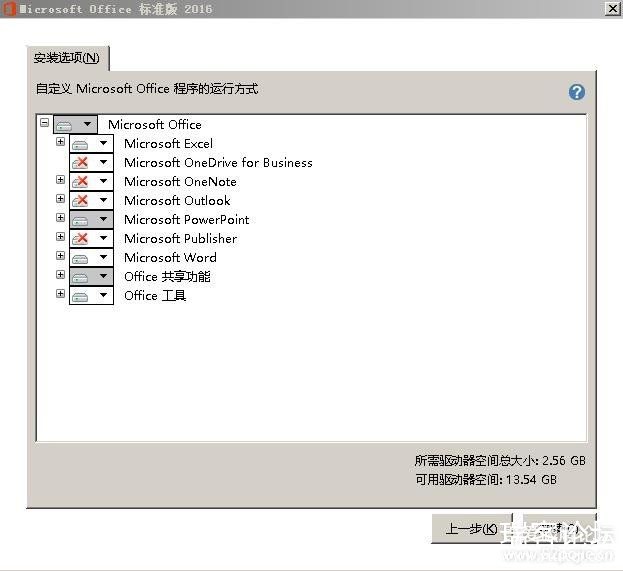Expand the Office 共享功能 node
The height and width of the screenshot is (571, 623).
(x=60, y=275)
